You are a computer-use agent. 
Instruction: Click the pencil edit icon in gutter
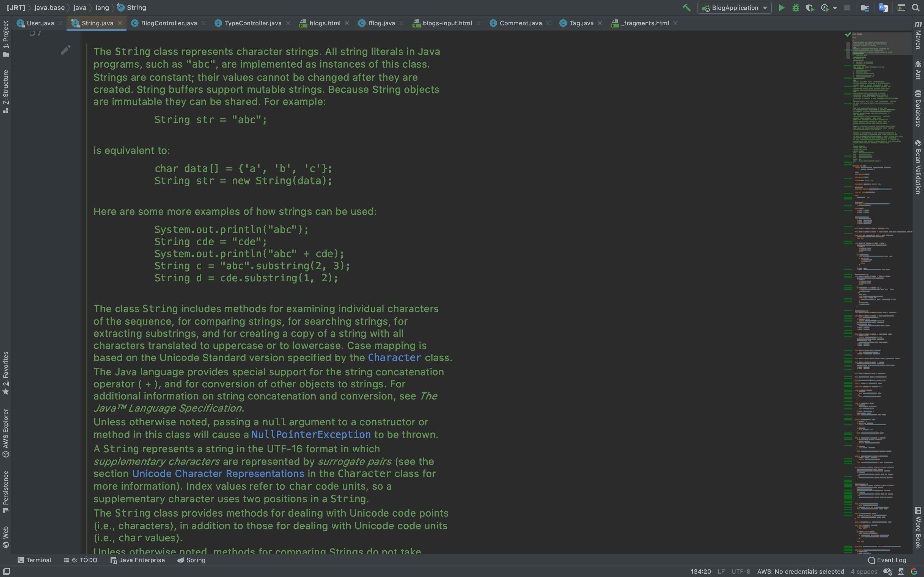click(65, 50)
